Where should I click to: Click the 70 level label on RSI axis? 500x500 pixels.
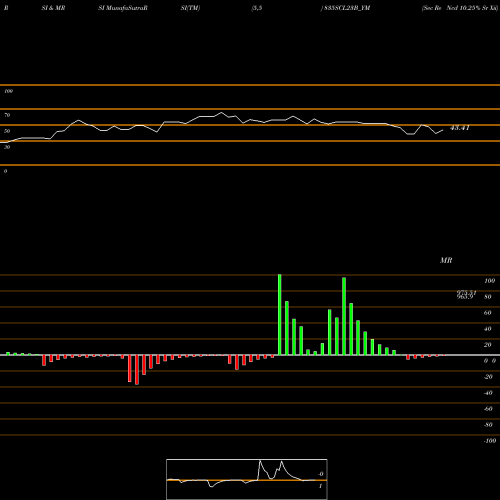coord(7,115)
